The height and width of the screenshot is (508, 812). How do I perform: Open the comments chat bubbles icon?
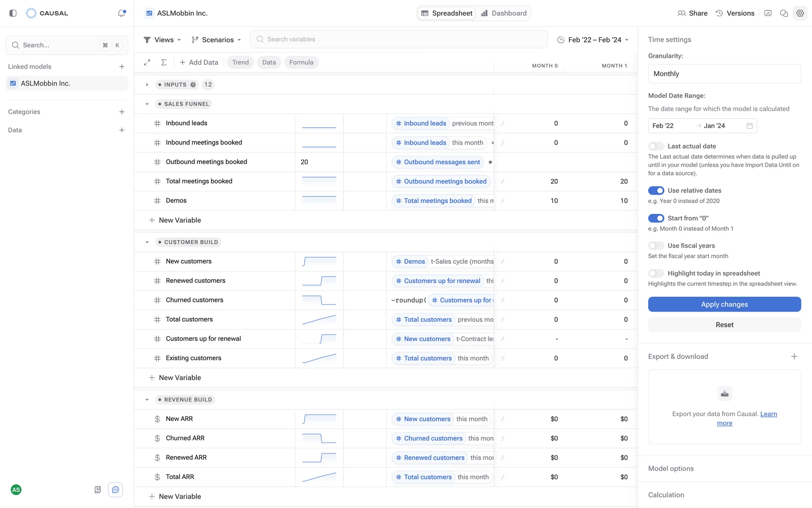point(784,13)
